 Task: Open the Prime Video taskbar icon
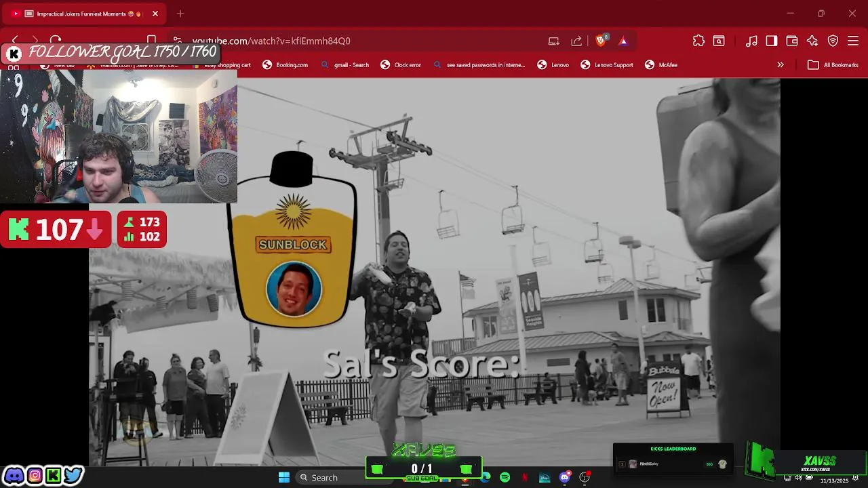click(x=545, y=478)
